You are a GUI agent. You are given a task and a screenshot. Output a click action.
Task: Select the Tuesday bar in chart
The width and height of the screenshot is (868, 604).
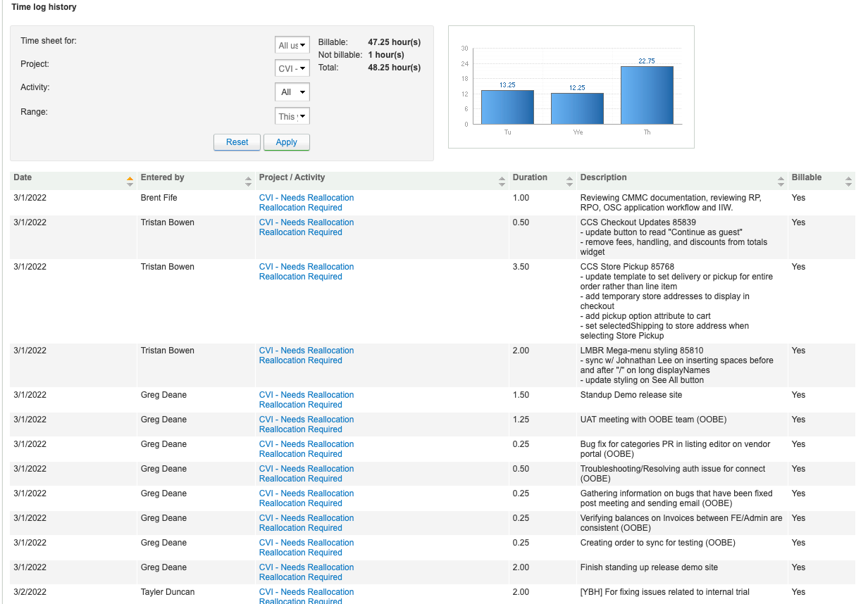point(507,107)
